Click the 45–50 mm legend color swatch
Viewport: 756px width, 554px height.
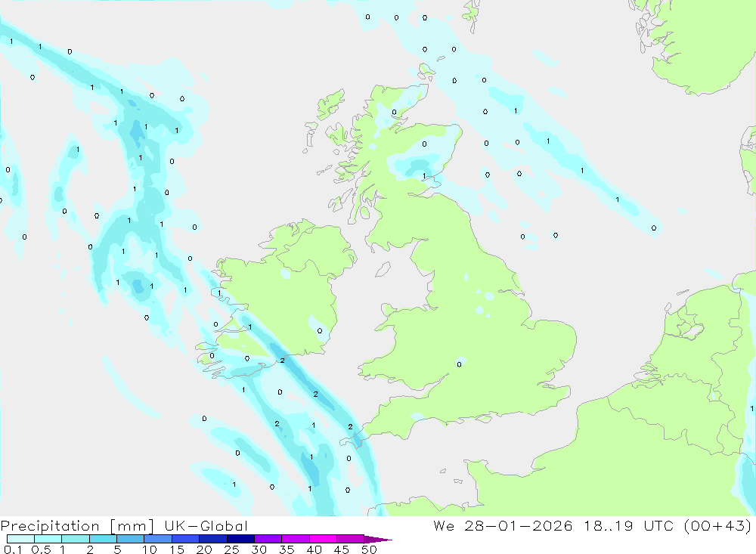[x=351, y=539]
